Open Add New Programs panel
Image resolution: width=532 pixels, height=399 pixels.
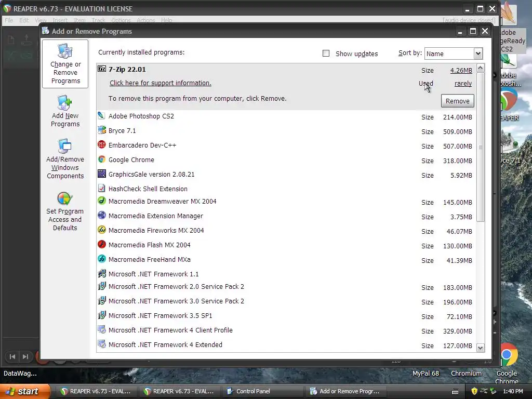pyautogui.click(x=65, y=111)
